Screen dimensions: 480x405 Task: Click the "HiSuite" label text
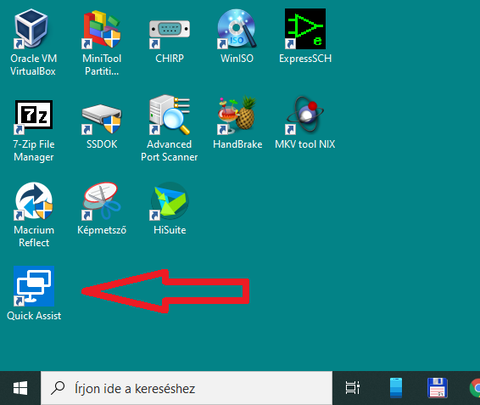[170, 230]
